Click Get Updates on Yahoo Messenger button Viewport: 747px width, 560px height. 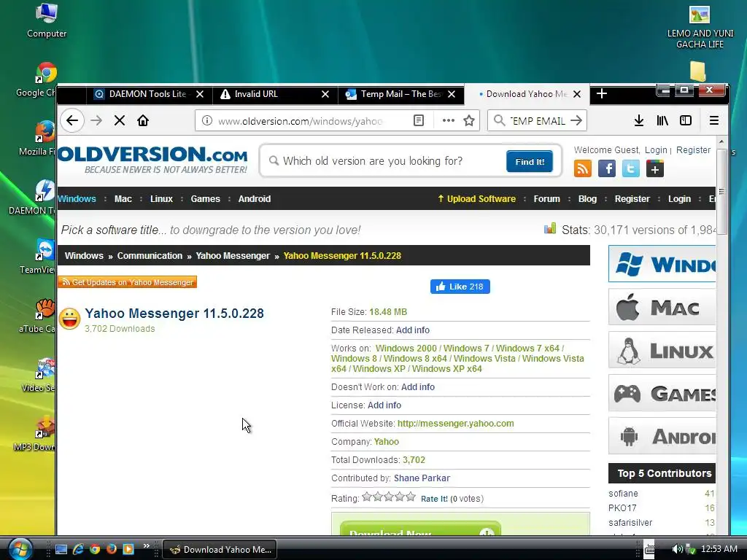tap(127, 282)
